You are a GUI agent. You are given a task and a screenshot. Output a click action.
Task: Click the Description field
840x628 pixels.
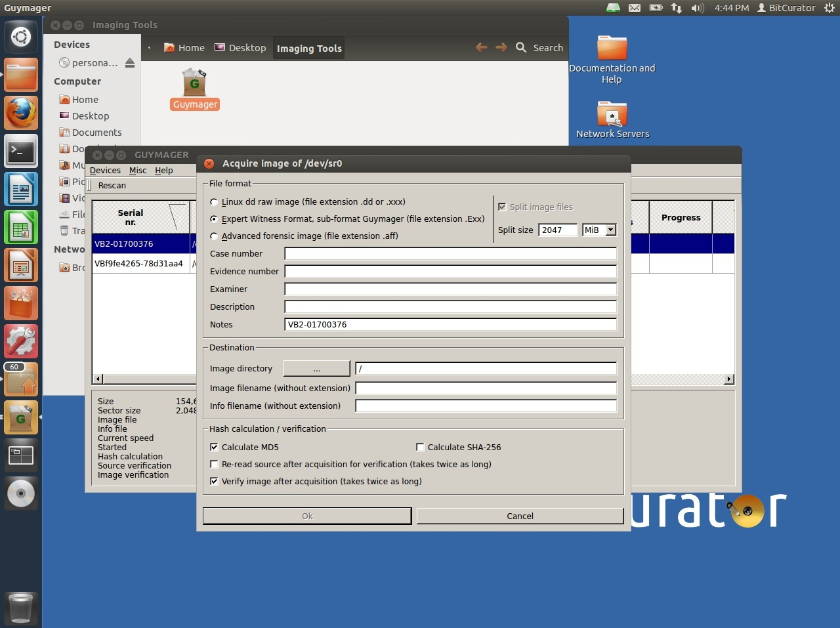point(451,307)
